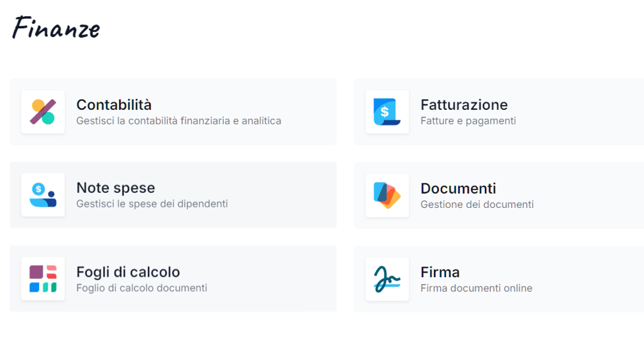Click 'Gestisci la contabilità finanziaria e analitica' text

pyautogui.click(x=179, y=121)
